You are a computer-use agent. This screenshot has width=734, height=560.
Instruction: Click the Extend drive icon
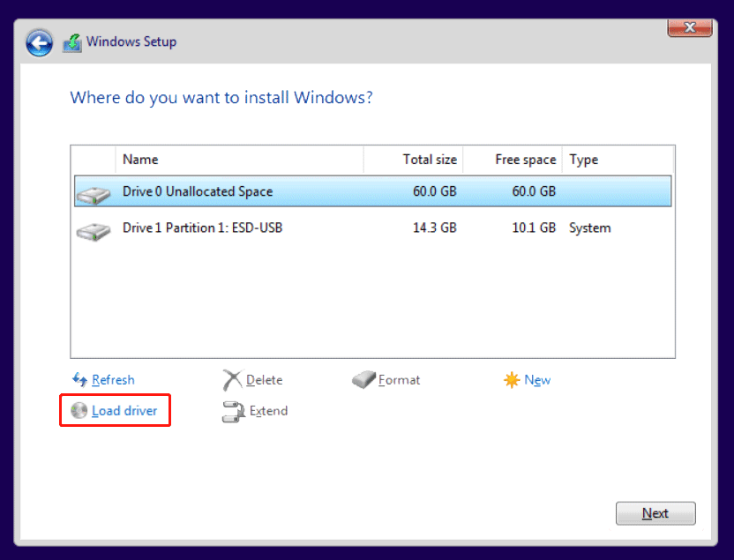coord(233,412)
